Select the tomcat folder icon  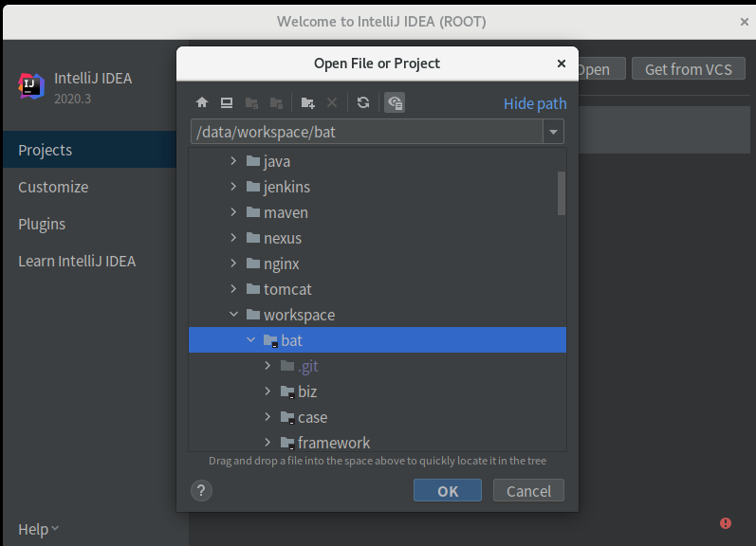pos(253,288)
